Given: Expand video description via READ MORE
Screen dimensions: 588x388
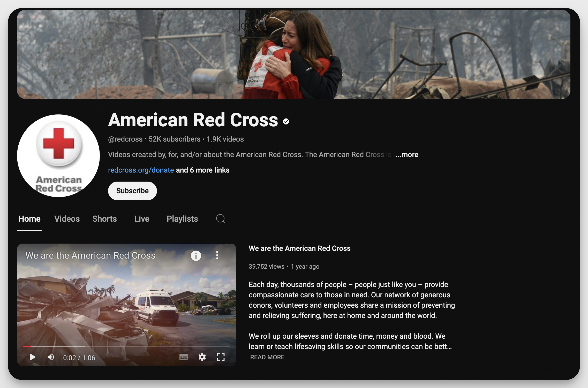Looking at the screenshot, I should pos(267,357).
